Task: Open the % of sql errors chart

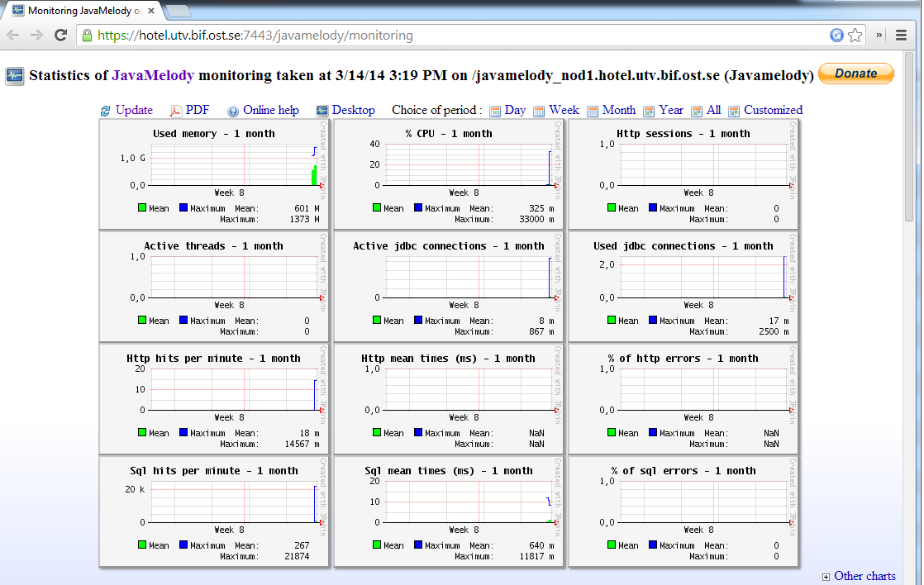Action: 683,512
